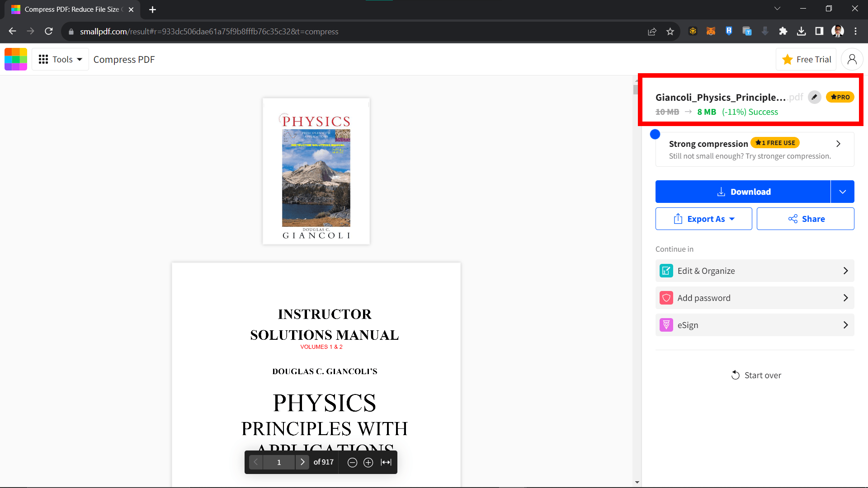The height and width of the screenshot is (488, 868).
Task: Zoom in on the PDF preview
Action: click(x=368, y=462)
